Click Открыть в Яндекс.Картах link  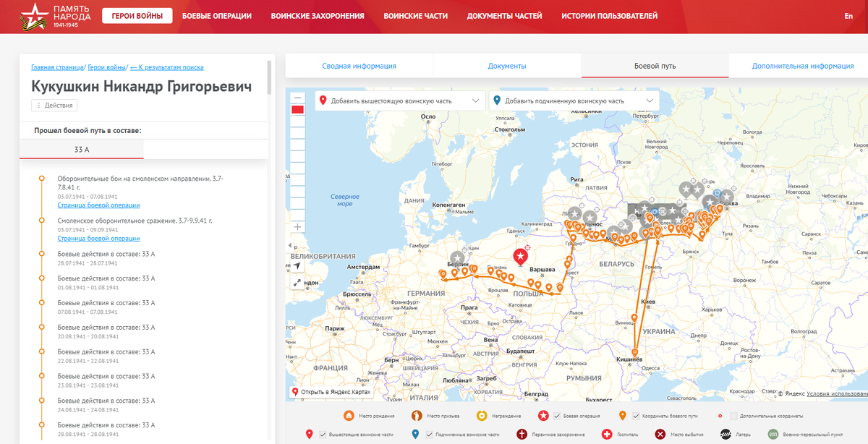[x=331, y=392]
